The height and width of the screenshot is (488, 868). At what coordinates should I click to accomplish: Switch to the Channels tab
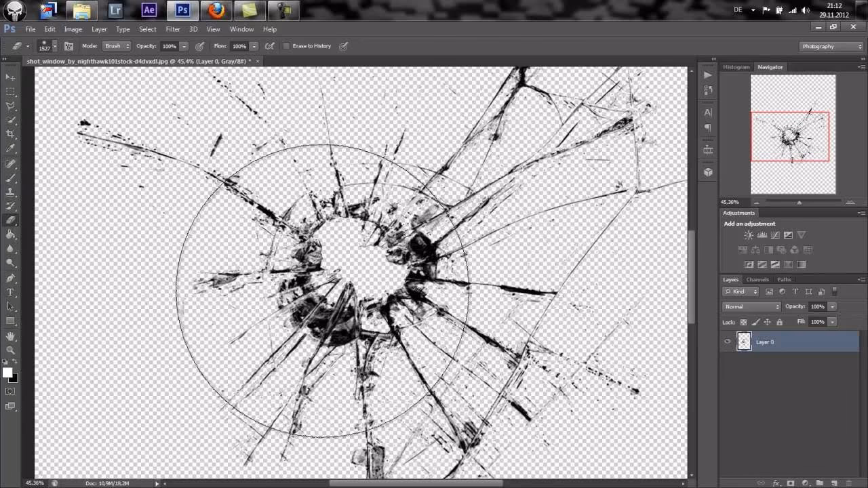(x=757, y=279)
